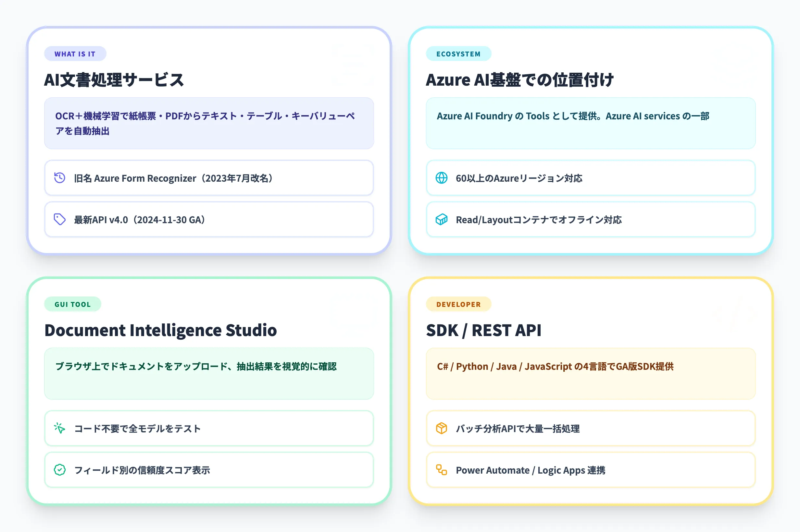Image resolution: width=800 pixels, height=532 pixels.
Task: Click the GUI TOOL badge
Action: click(x=72, y=304)
